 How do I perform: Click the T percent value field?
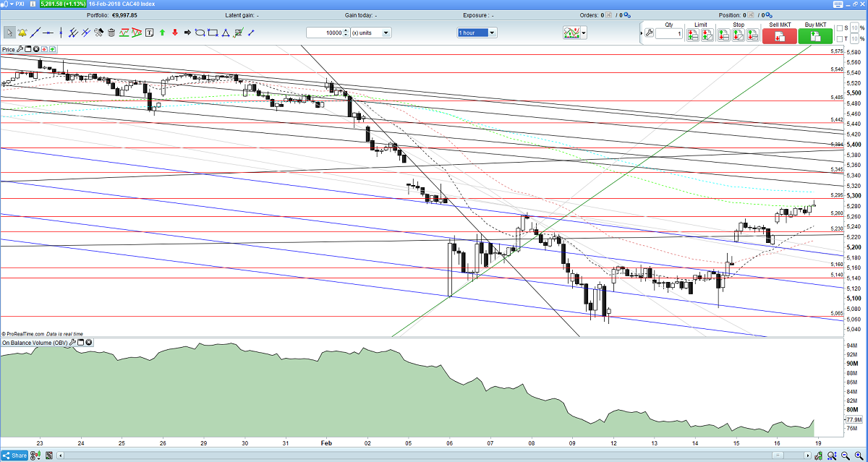854,39
